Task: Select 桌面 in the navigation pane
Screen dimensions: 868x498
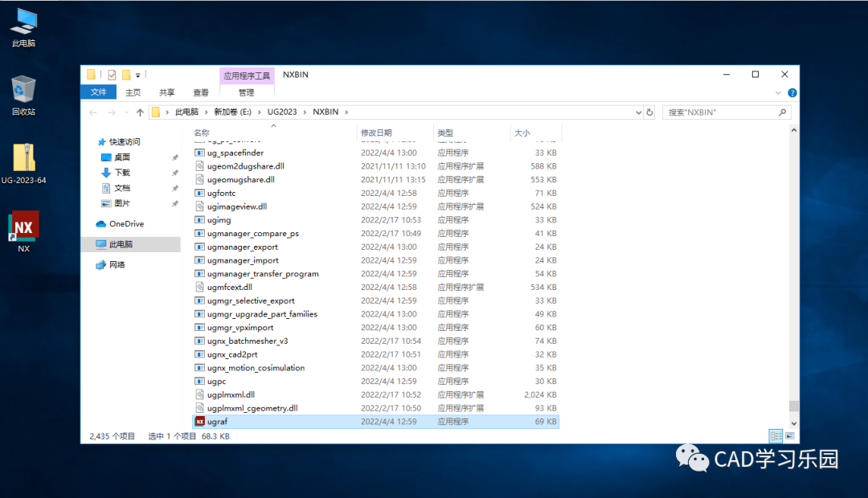Action: [x=122, y=157]
